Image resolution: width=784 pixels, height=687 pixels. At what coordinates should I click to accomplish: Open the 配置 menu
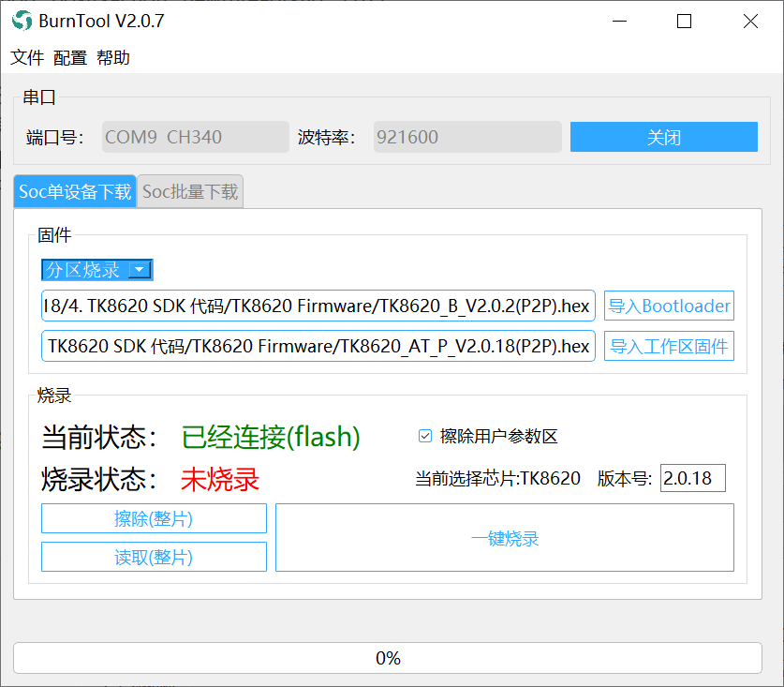[x=70, y=57]
